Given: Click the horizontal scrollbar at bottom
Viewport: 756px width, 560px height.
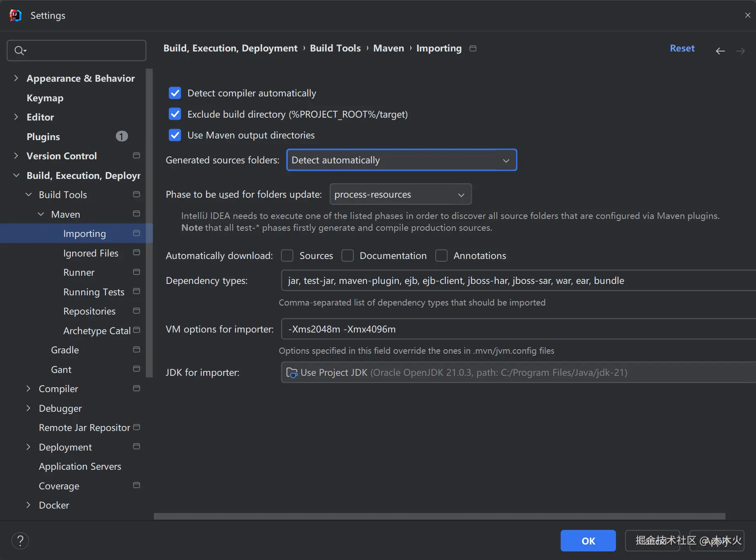Looking at the screenshot, I should click(439, 516).
